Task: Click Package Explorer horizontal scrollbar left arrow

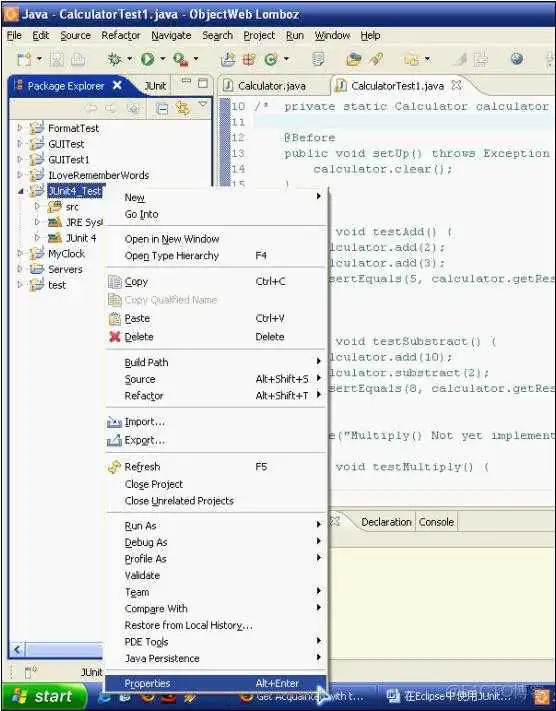Action: pyautogui.click(x=17, y=650)
